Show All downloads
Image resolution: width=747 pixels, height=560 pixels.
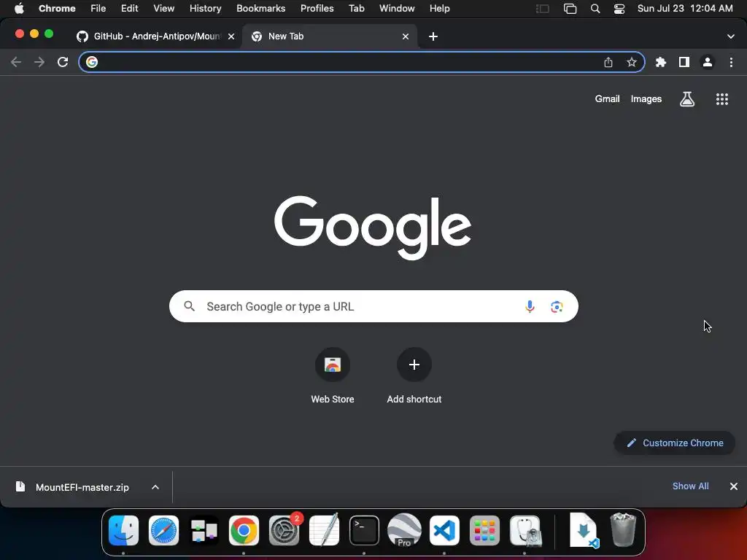pos(690,486)
